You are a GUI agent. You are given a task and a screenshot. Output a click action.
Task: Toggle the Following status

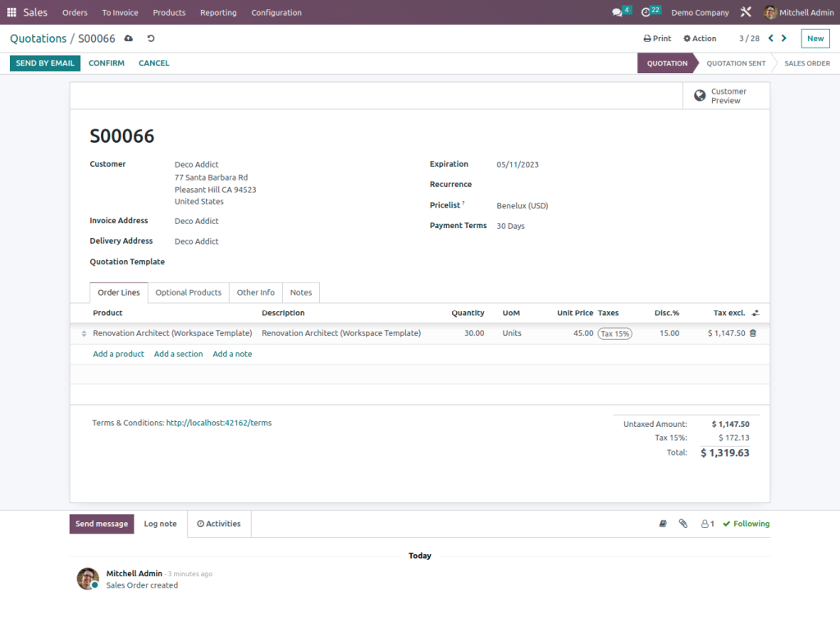pyautogui.click(x=746, y=524)
